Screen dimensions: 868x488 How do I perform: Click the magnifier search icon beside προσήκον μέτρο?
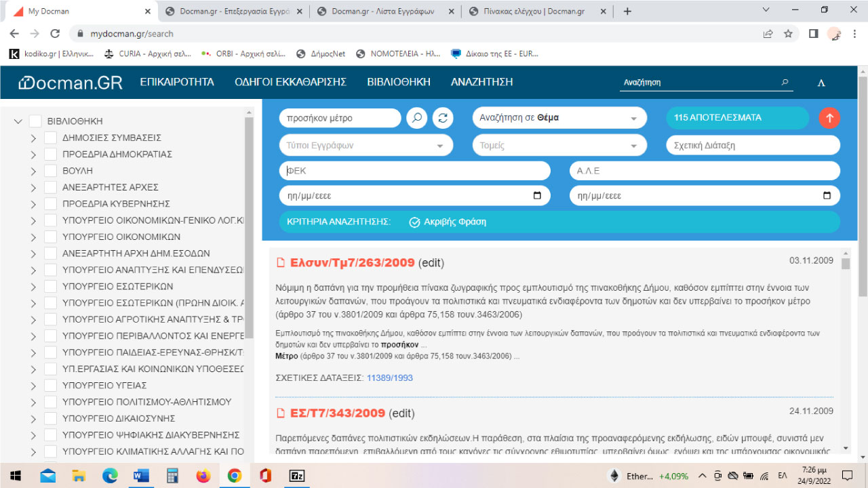[416, 117]
